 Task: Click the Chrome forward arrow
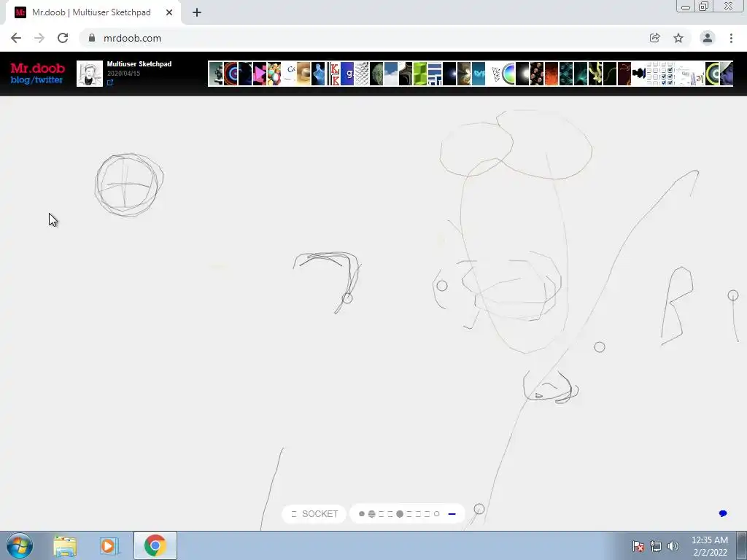click(39, 38)
